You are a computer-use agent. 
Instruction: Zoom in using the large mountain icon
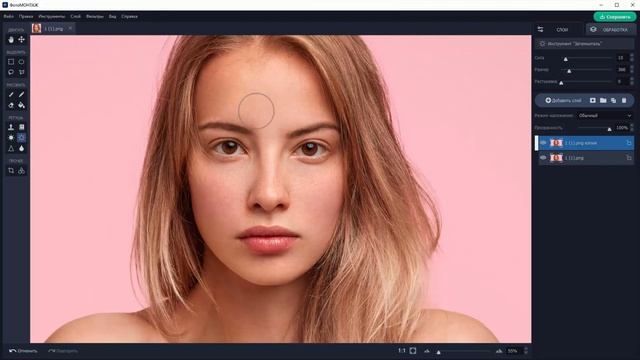click(x=499, y=351)
